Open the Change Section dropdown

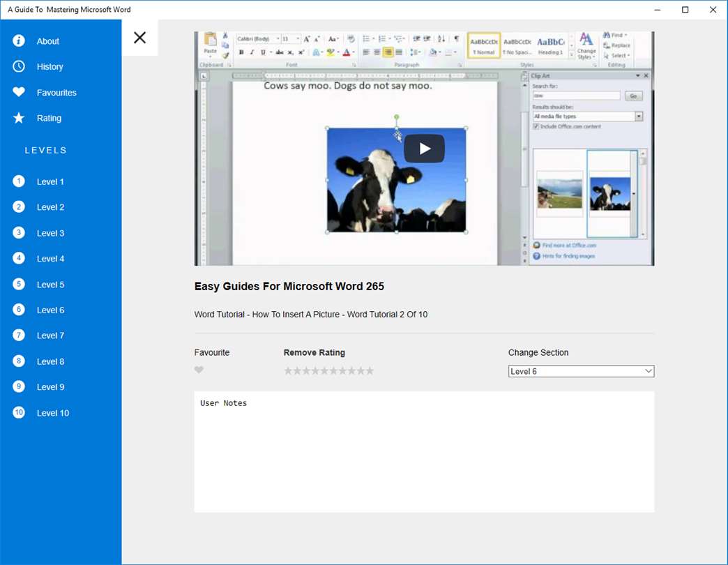coord(580,371)
